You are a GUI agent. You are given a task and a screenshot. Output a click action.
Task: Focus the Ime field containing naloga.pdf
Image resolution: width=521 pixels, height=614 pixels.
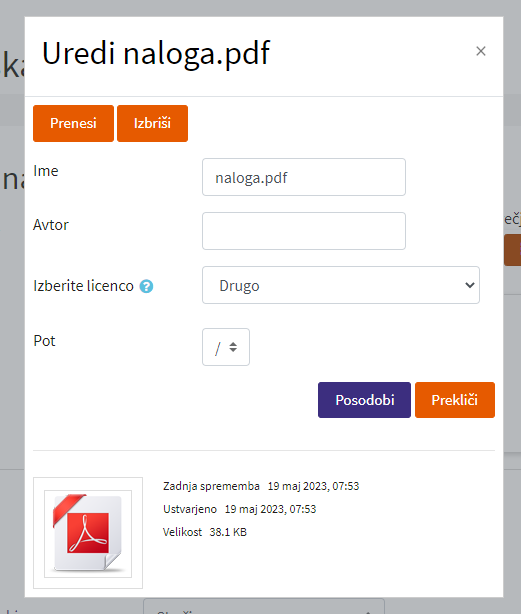coord(304,177)
